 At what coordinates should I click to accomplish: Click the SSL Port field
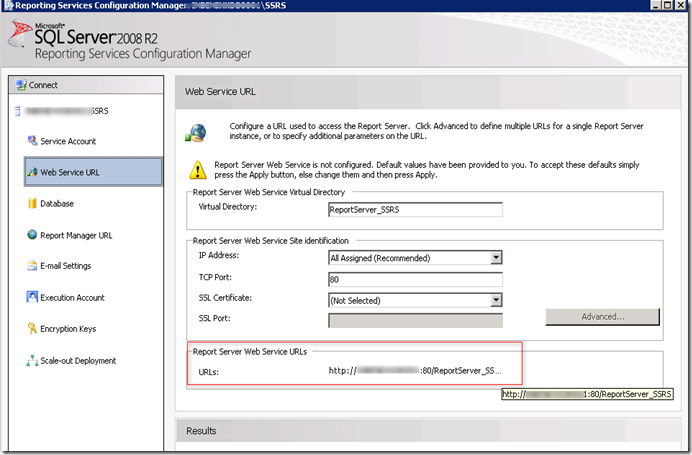415,321
